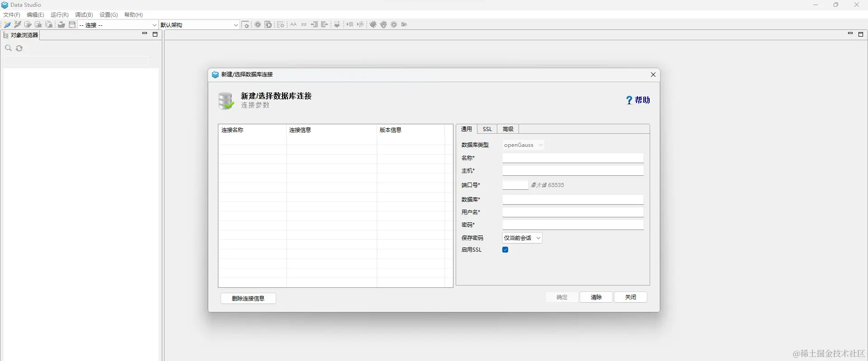Select the 对象浏览器 panel tab
Image resolution: width=868 pixels, height=361 pixels.
click(x=21, y=35)
